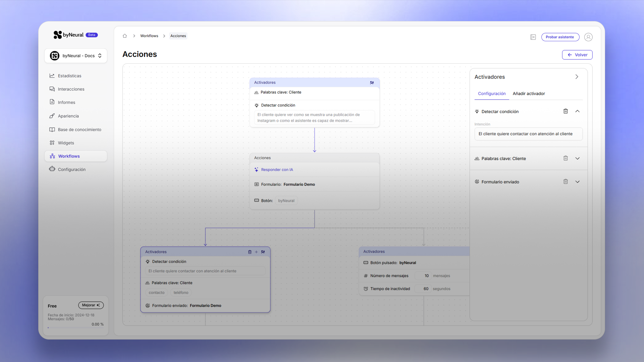Delete the Detectar condición trigger via trash icon
This screenshot has width=644, height=362.
click(x=566, y=111)
